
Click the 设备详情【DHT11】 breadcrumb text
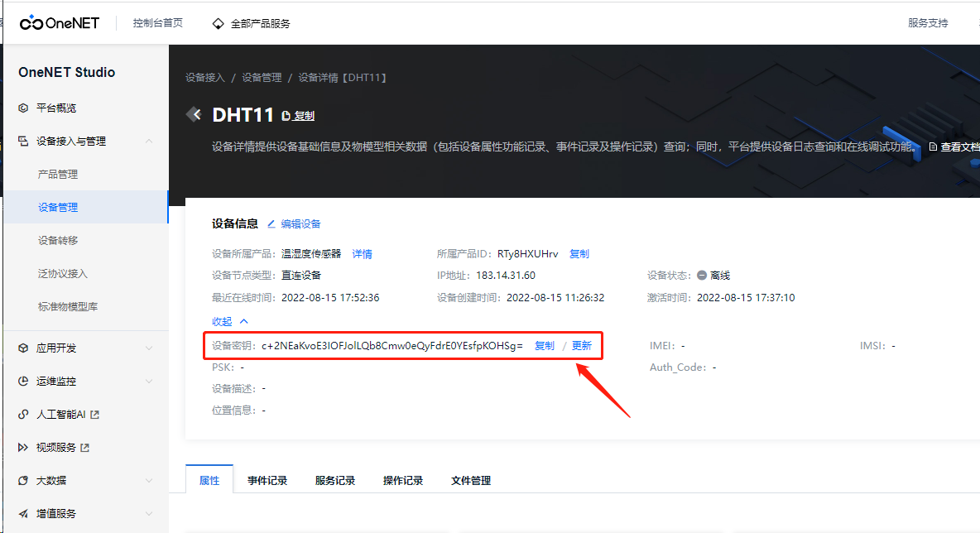click(x=343, y=78)
